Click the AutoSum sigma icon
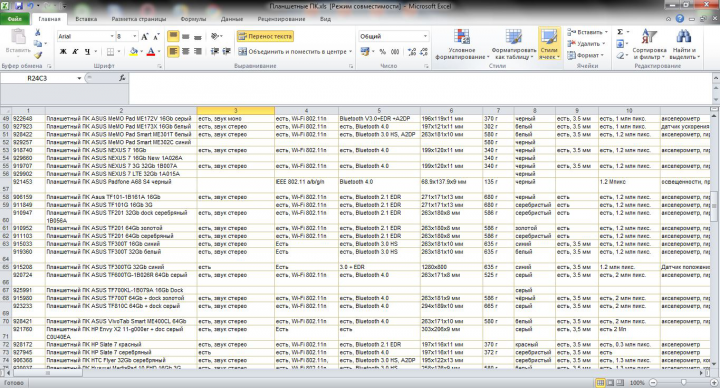This screenshot has width=720, height=388. tap(620, 32)
